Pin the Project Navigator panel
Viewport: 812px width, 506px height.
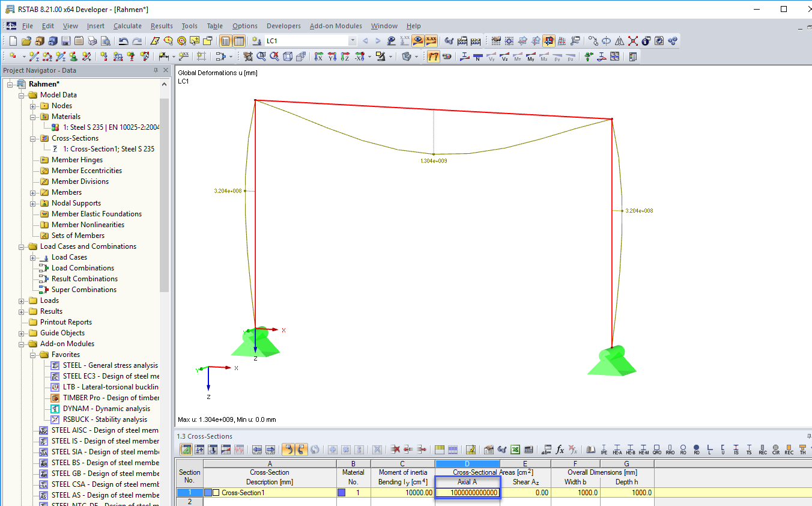[156, 70]
